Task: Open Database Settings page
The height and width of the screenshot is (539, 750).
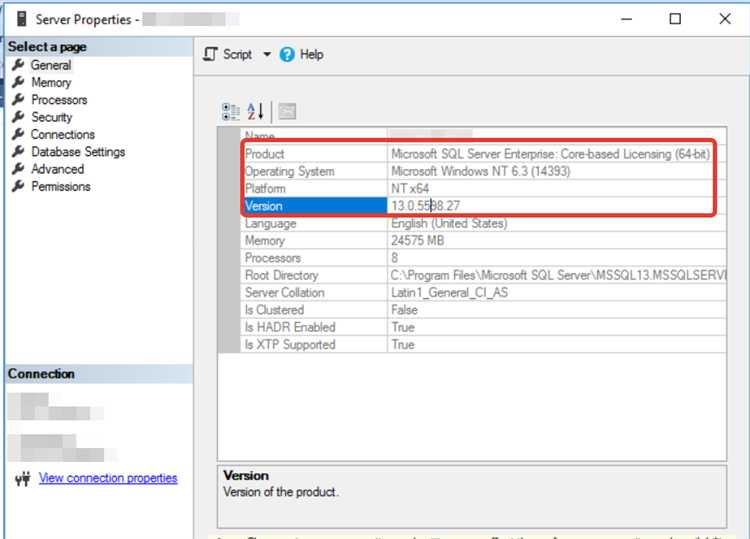Action: click(x=78, y=152)
